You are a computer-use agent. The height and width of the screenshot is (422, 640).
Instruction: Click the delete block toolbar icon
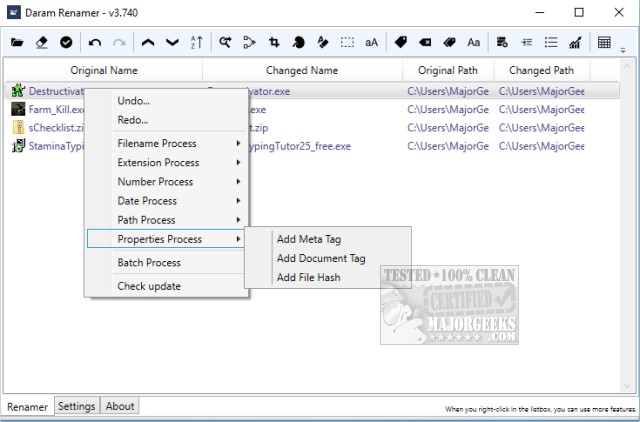click(x=298, y=42)
